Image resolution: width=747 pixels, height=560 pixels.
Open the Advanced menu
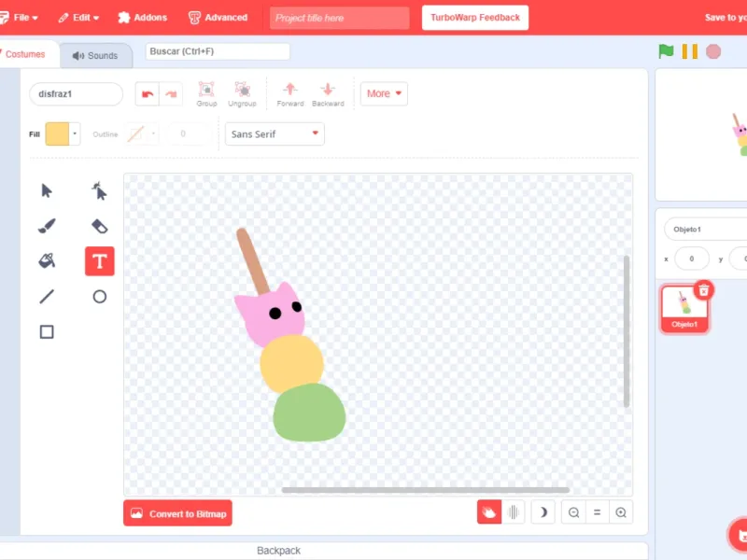218,18
